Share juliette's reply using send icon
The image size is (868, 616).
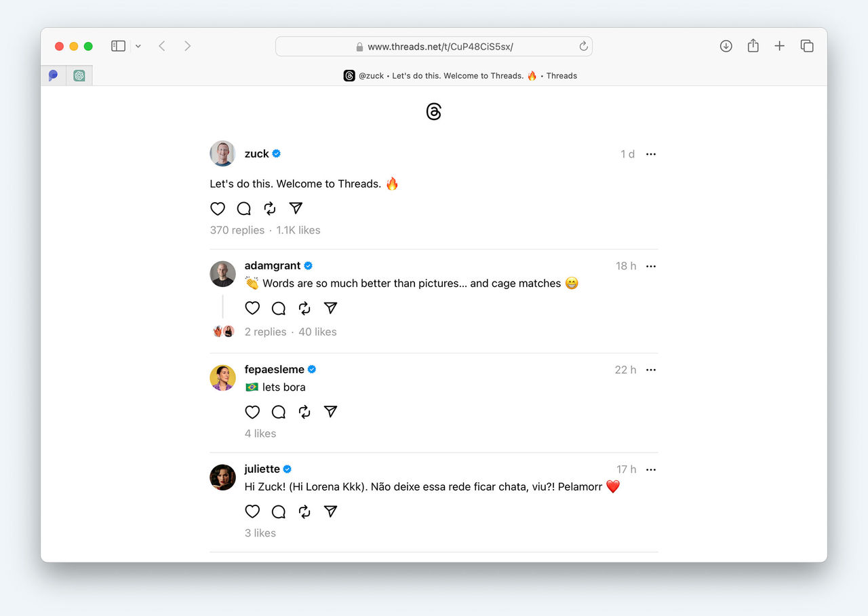(330, 512)
